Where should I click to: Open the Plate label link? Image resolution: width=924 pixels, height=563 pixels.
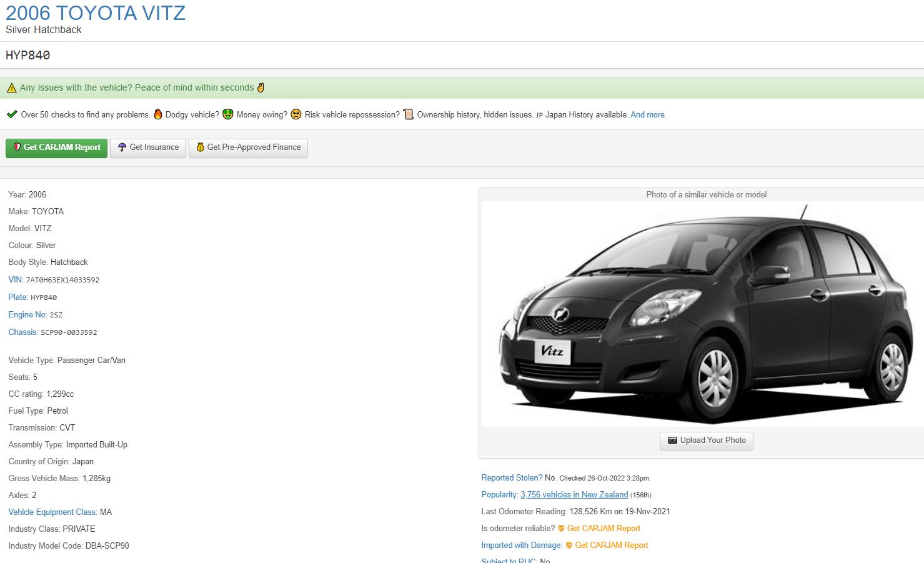click(x=18, y=297)
